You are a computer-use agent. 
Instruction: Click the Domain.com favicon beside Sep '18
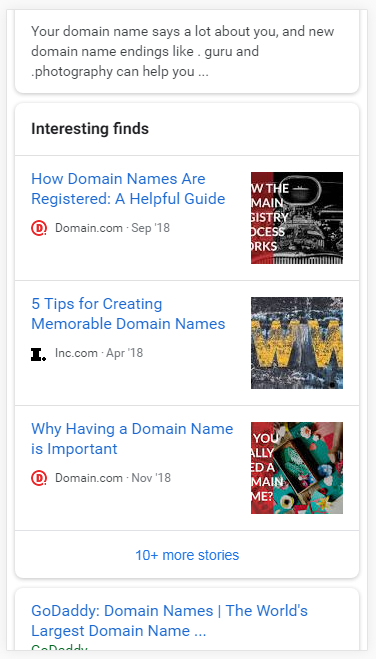click(39, 228)
